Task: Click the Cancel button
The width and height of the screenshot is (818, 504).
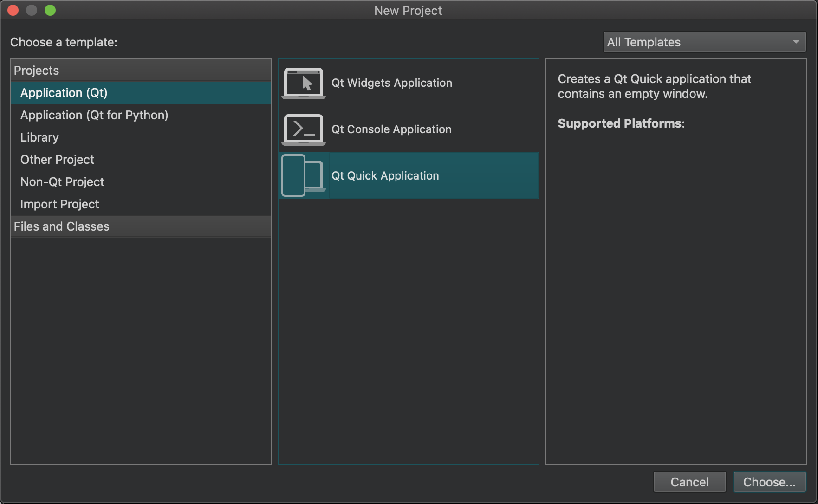Action: click(689, 482)
